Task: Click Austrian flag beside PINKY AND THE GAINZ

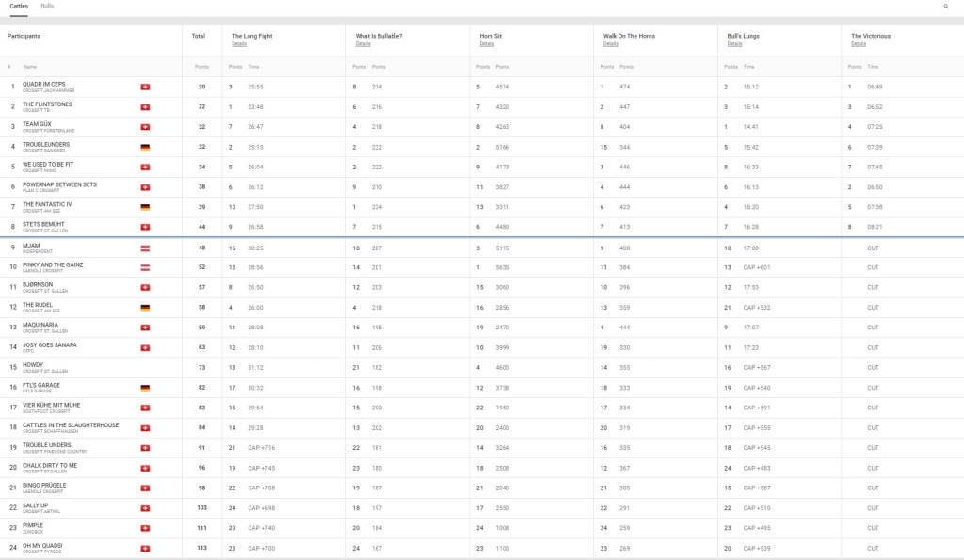Action: tap(145, 267)
